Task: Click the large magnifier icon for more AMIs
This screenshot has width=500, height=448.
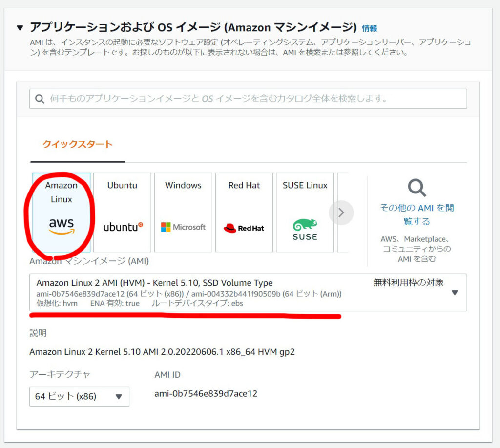Action: (x=417, y=188)
